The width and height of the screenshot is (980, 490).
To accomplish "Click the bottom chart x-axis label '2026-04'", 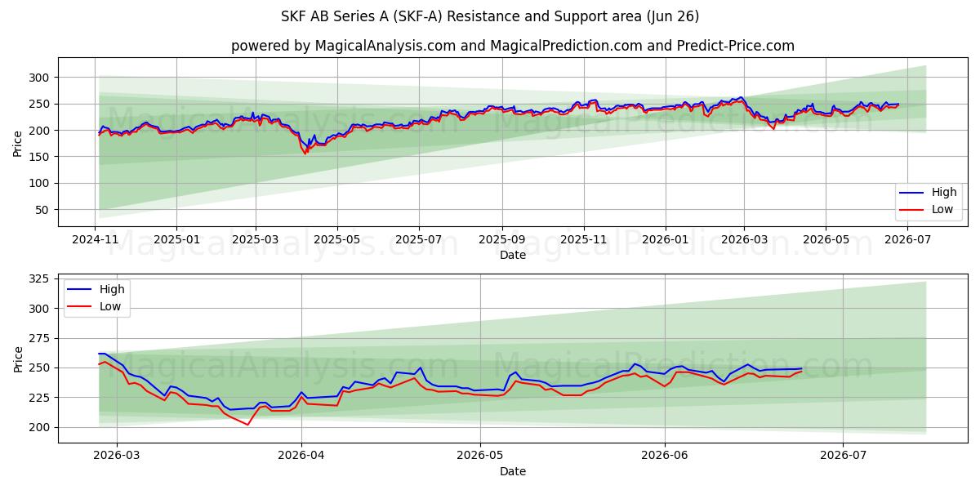I will 301,456.
